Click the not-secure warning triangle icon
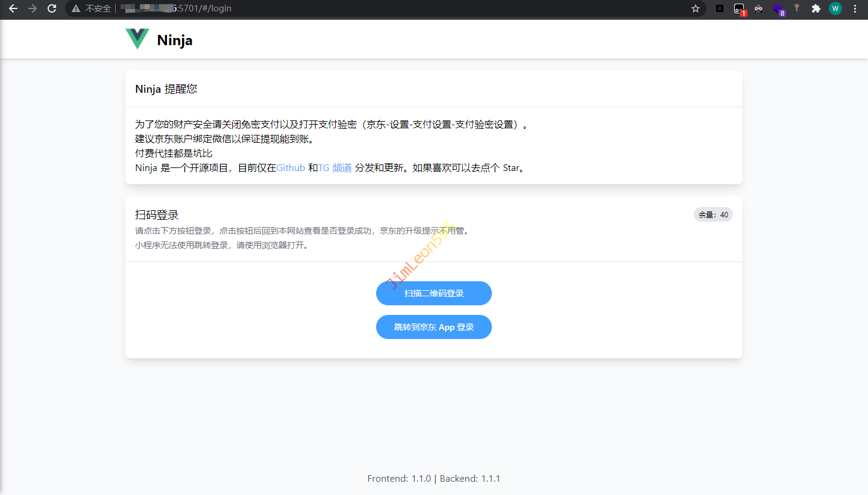Screen dimensions: 868x495 click(76, 8)
